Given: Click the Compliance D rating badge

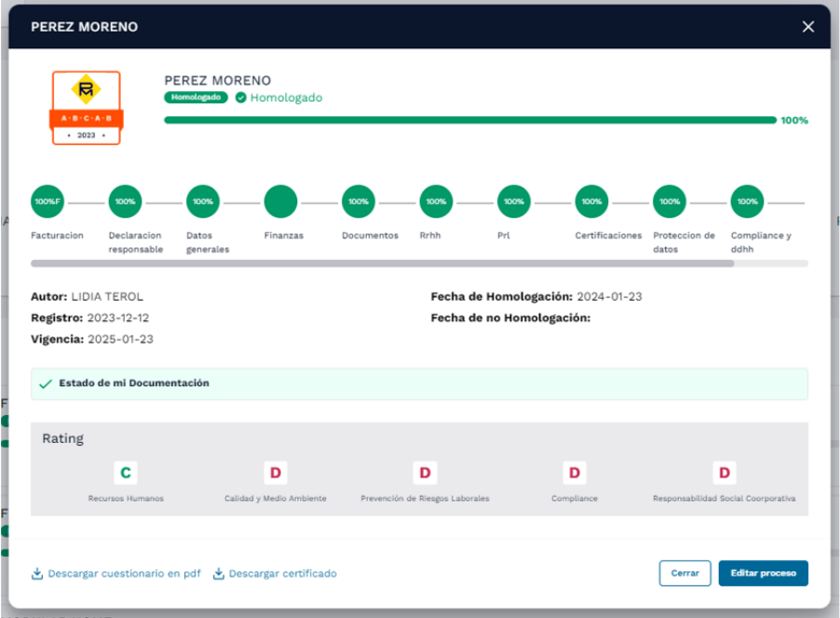Looking at the screenshot, I should point(575,473).
